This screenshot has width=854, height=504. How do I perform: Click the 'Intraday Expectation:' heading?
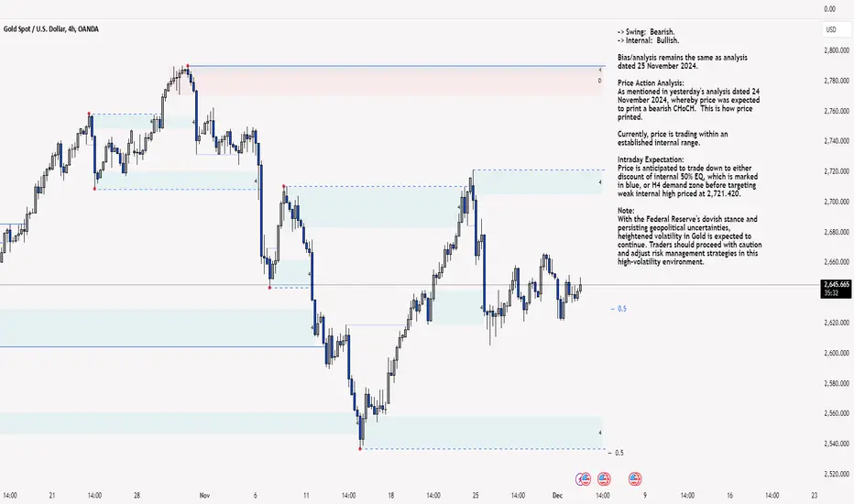651,159
